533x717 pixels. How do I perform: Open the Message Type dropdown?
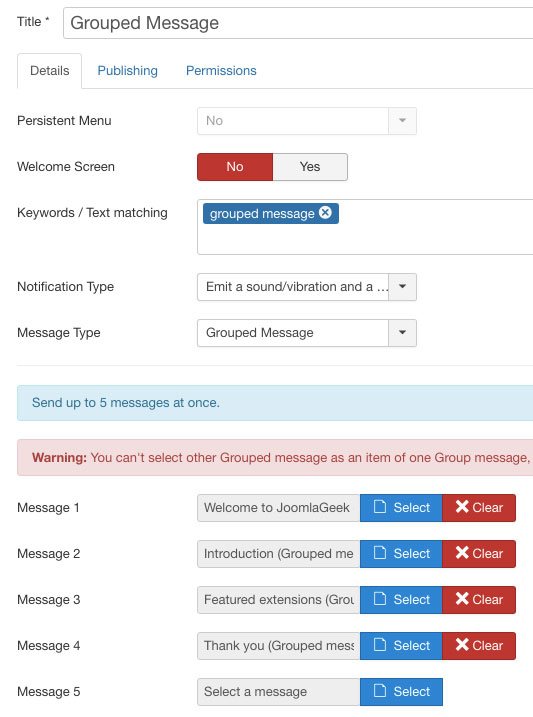point(307,333)
